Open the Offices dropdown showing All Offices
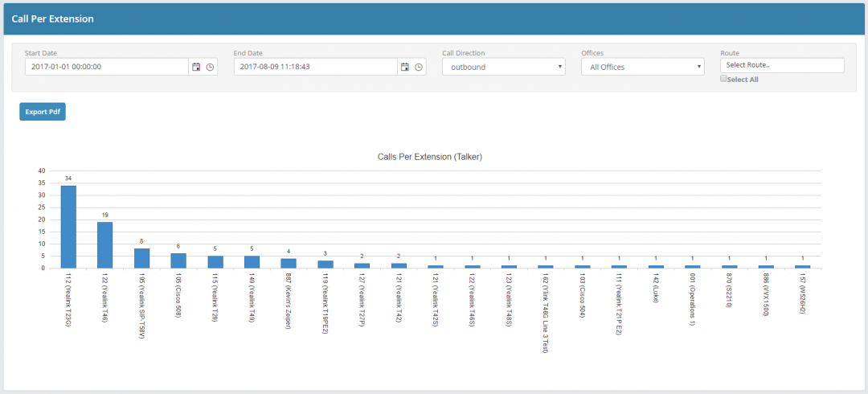Screen dimensions: 868x394 tap(643, 67)
